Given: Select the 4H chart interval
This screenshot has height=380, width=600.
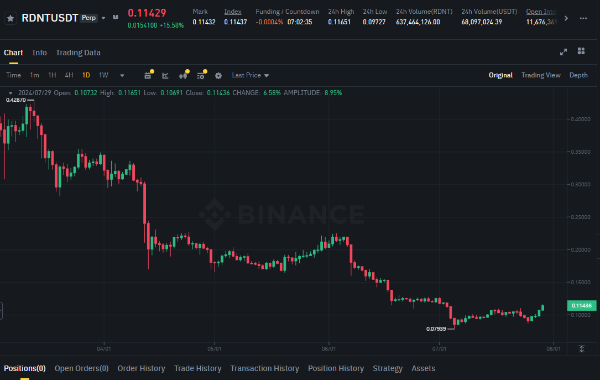Looking at the screenshot, I should point(69,75).
